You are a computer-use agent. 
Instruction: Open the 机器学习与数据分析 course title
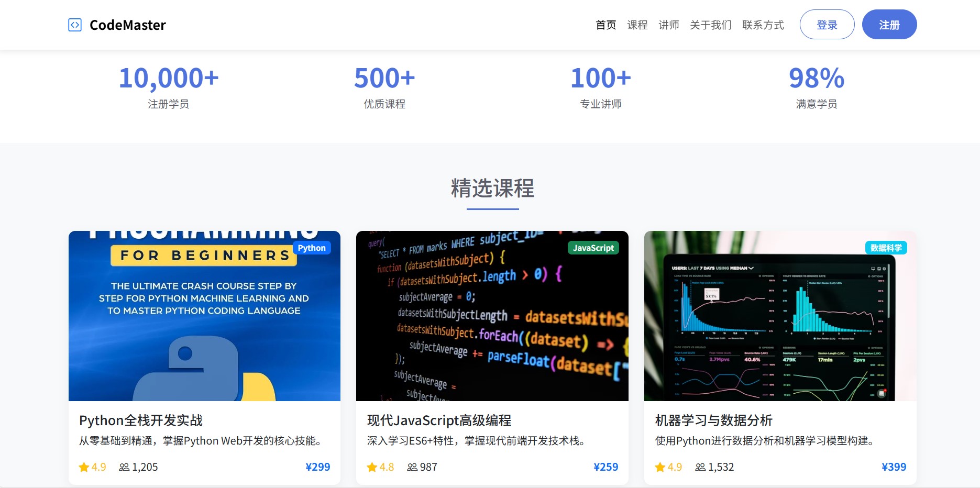pos(713,420)
